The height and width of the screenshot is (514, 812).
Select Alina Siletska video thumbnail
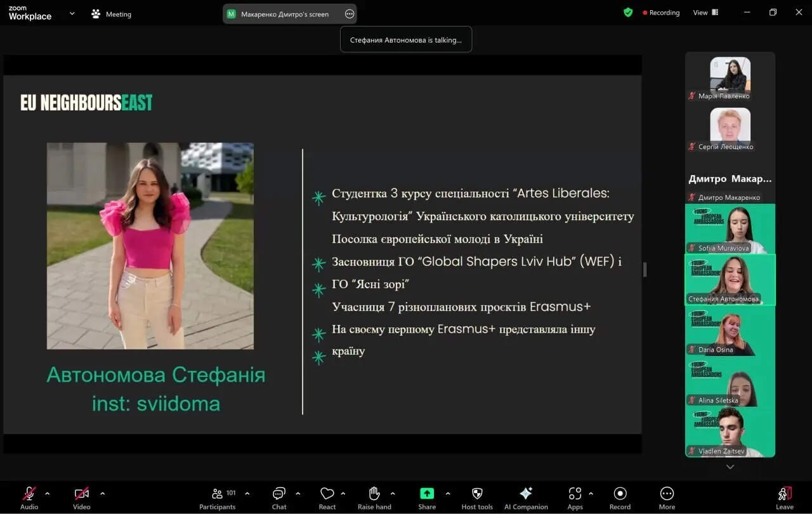click(x=730, y=381)
